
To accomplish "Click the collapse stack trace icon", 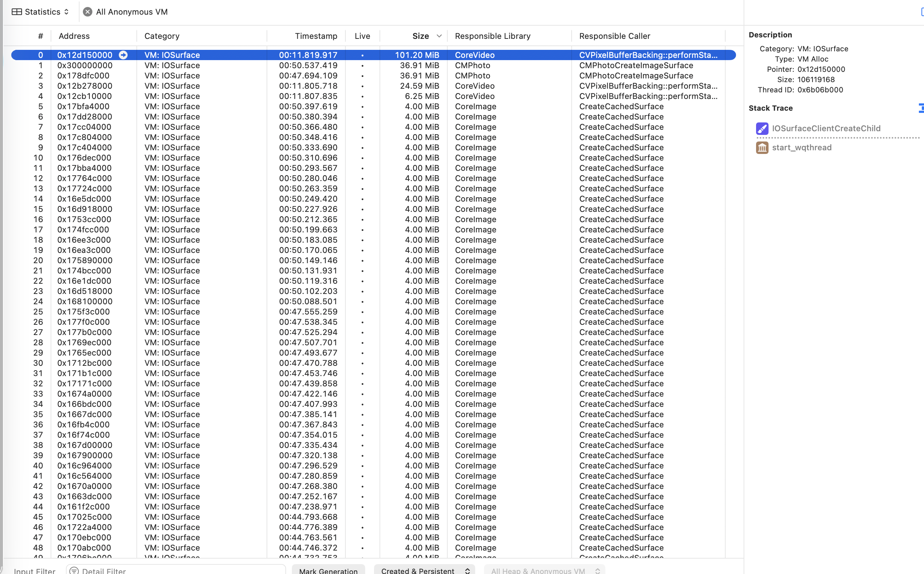I will (x=921, y=108).
